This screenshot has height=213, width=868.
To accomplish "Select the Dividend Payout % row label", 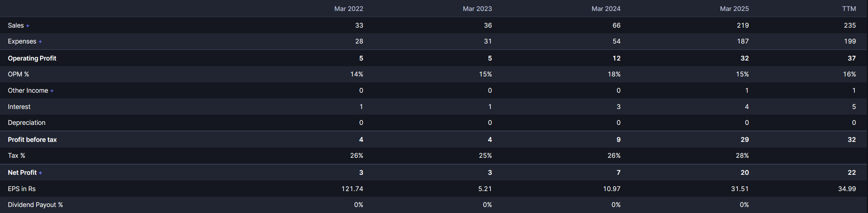I will tap(35, 205).
